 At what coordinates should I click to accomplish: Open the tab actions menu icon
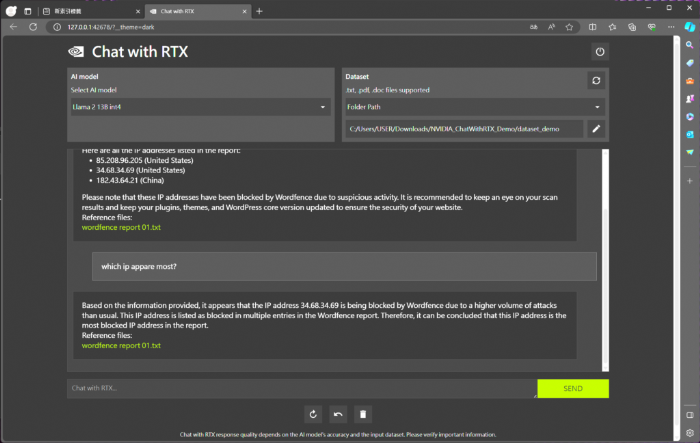tap(28, 11)
